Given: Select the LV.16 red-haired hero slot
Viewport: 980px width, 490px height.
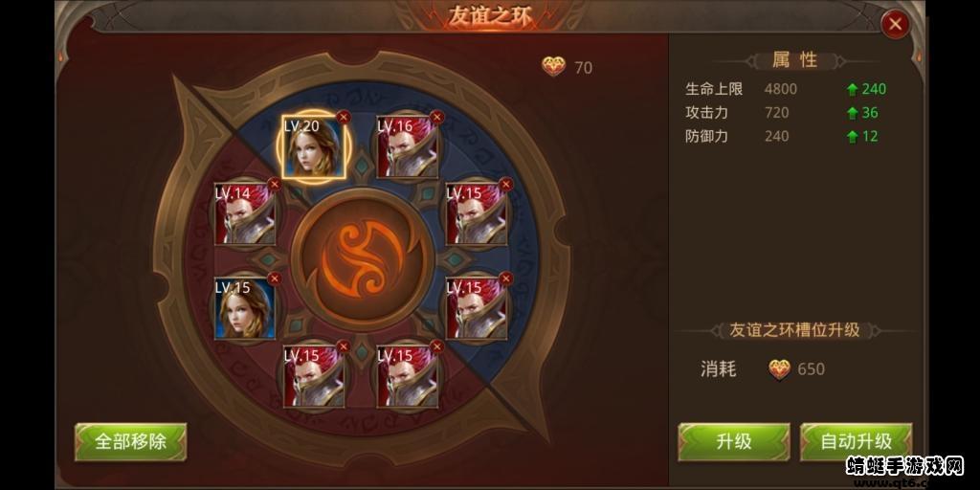Looking at the screenshot, I should tap(407, 146).
